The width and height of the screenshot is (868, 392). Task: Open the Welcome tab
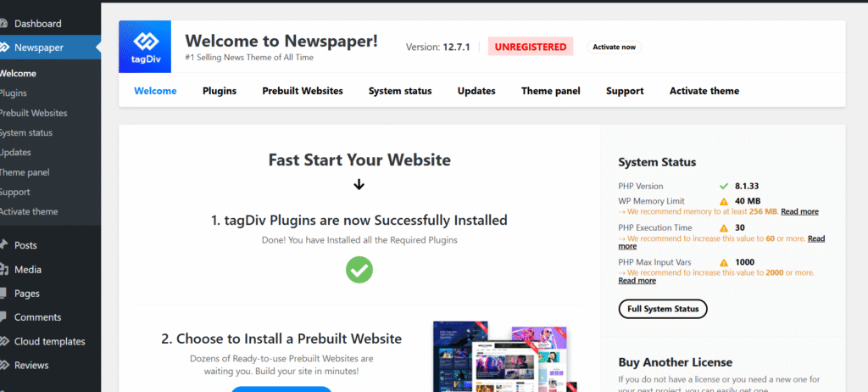[x=156, y=91]
